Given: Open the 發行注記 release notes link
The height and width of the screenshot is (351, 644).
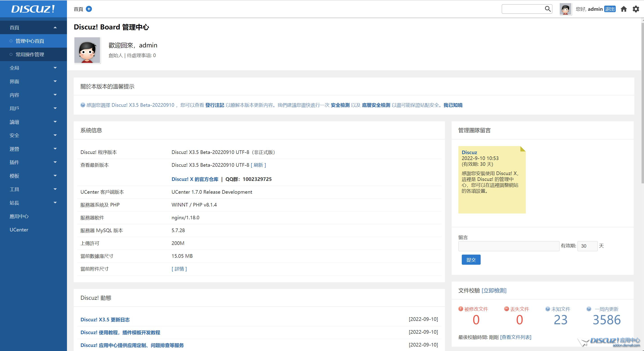Looking at the screenshot, I should point(215,105).
